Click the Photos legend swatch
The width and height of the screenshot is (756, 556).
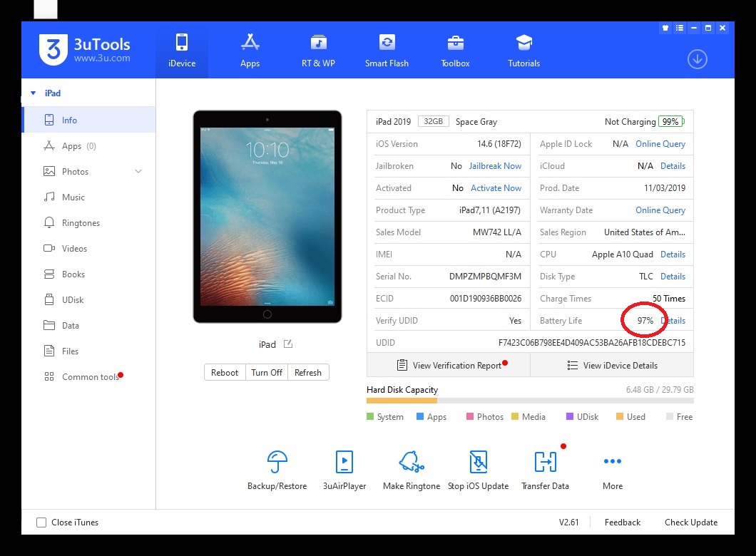[470, 416]
